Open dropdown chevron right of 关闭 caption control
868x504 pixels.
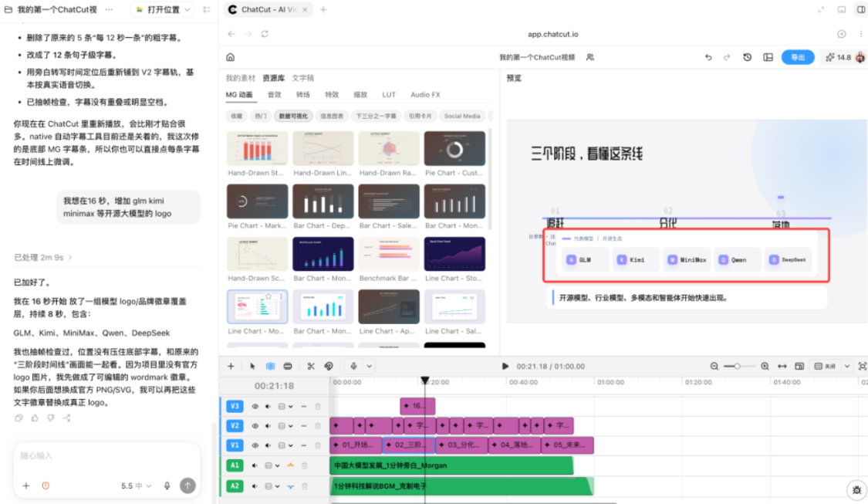click(x=847, y=366)
